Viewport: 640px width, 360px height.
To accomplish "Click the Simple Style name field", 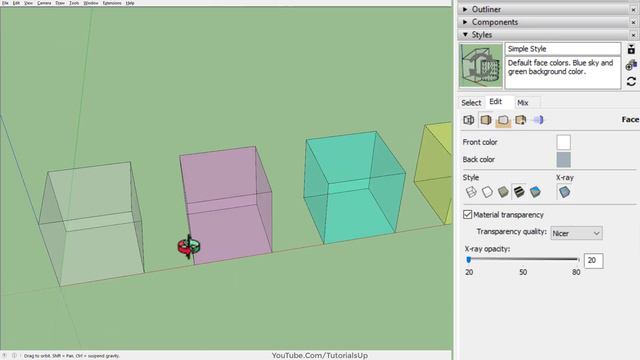I will pos(563,49).
